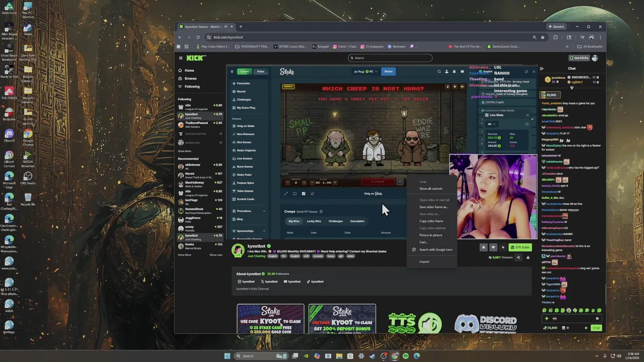Open Discord desktop shortcut

pos(9,136)
